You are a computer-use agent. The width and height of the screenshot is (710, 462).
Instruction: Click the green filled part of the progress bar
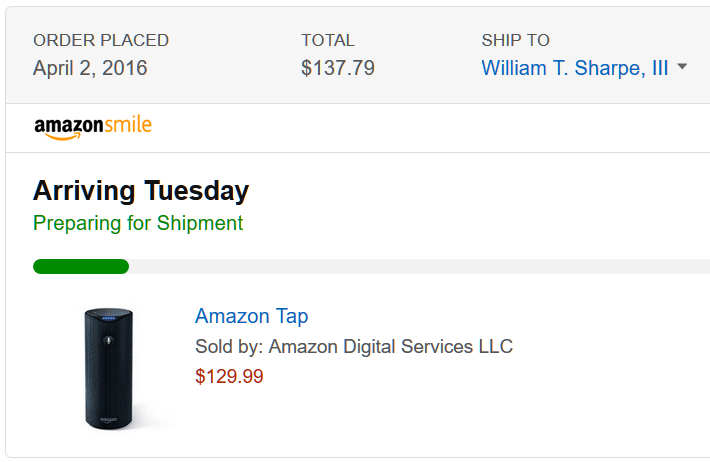tap(81, 266)
